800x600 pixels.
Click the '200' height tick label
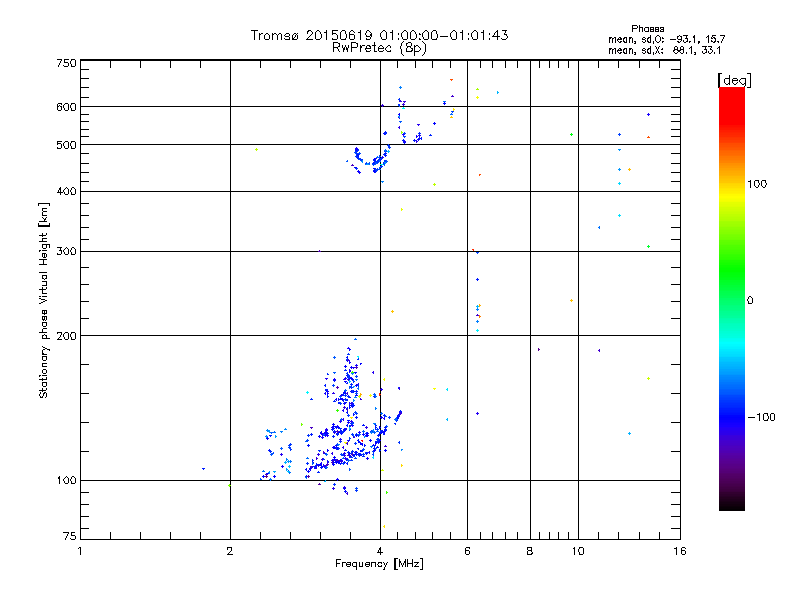point(66,336)
